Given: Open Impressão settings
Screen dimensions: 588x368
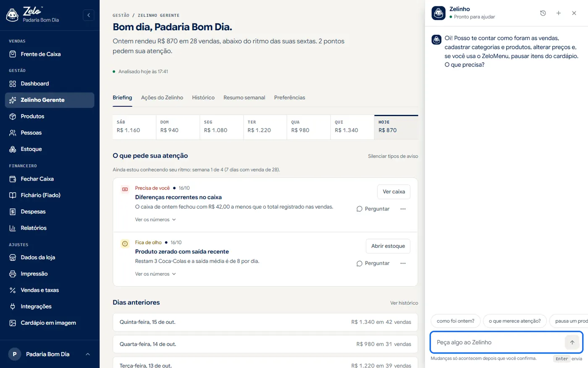Looking at the screenshot, I should coord(50,274).
